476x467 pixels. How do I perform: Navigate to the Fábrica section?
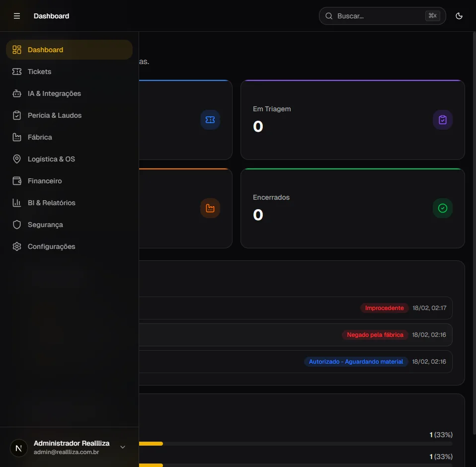pos(69,137)
